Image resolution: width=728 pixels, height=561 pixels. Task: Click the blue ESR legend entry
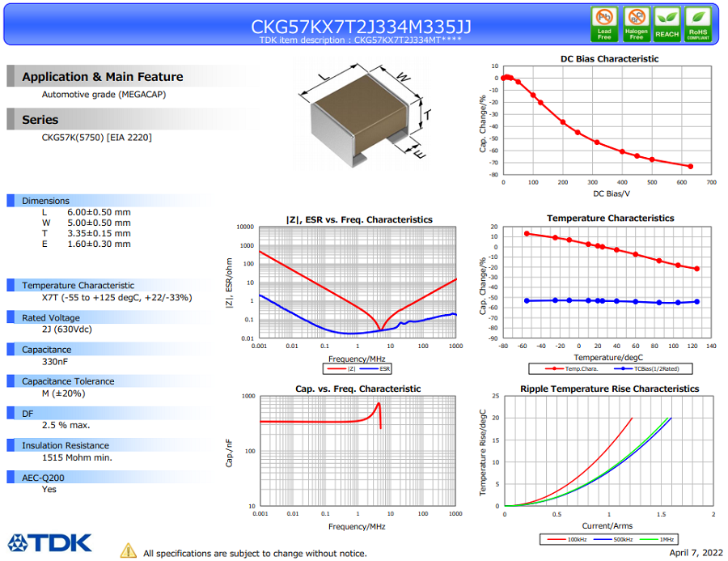point(375,368)
